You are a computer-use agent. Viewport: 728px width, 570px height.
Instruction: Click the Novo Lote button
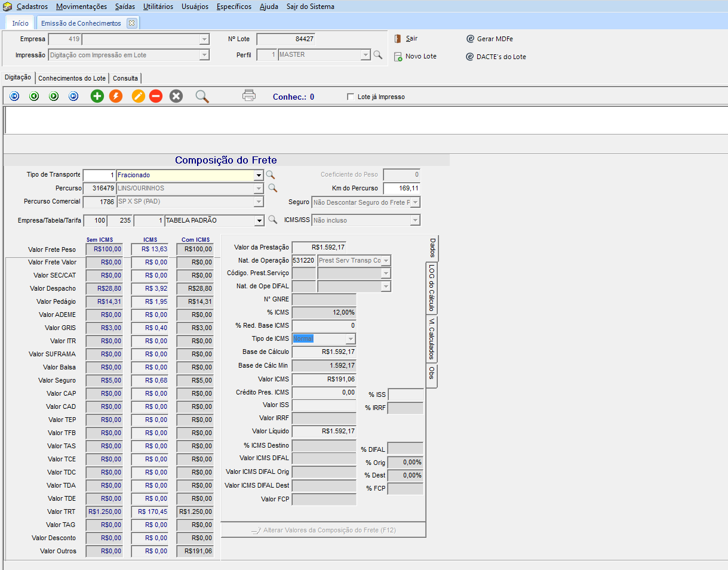(x=415, y=57)
